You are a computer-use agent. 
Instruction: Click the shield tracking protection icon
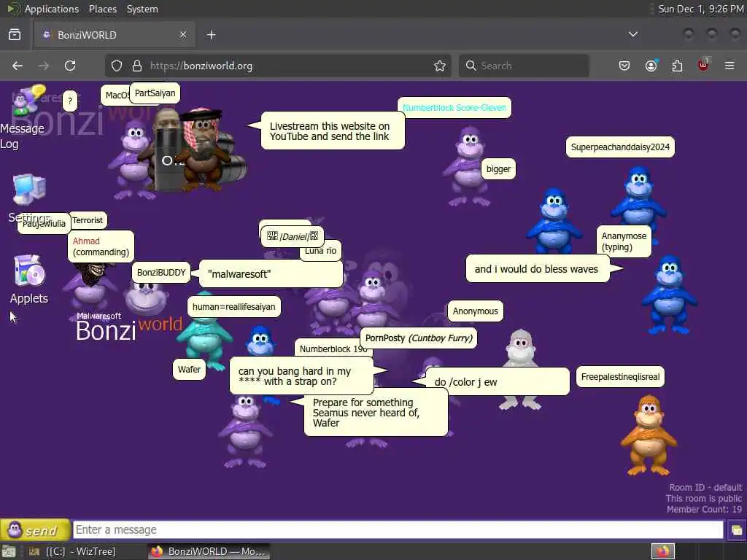click(117, 66)
